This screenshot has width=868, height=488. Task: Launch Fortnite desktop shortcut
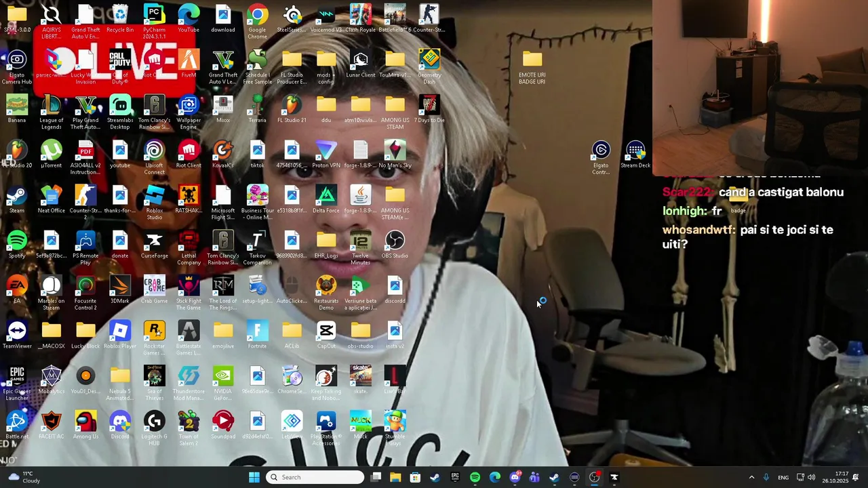(x=257, y=335)
